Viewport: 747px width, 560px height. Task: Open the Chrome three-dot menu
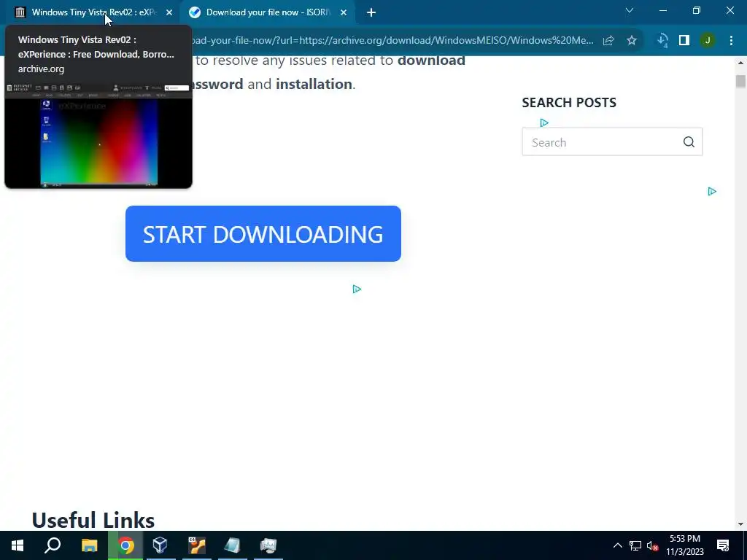tap(731, 41)
